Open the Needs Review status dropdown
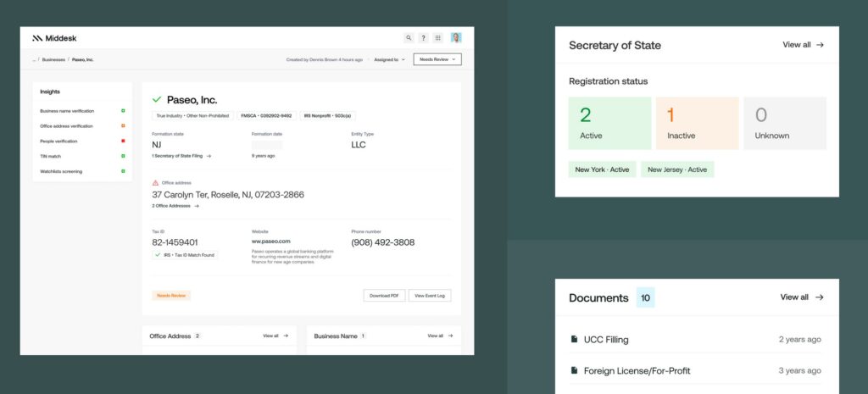The height and width of the screenshot is (394, 868). [437, 59]
